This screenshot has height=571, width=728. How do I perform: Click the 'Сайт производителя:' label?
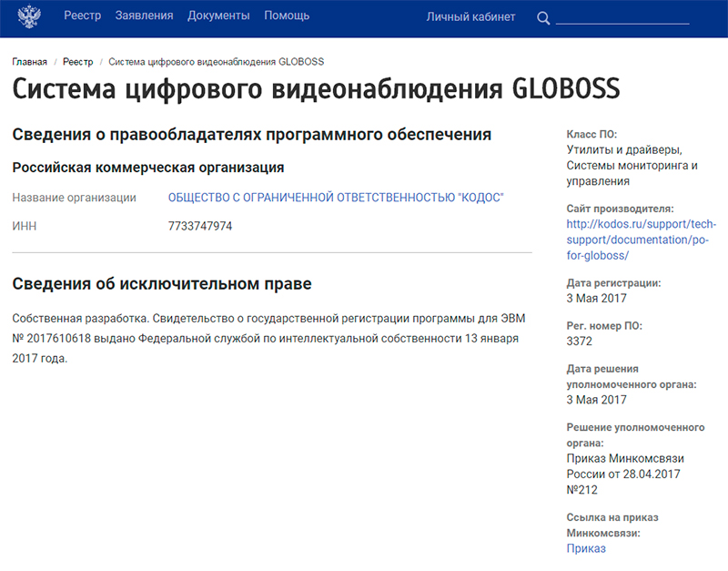point(620,209)
